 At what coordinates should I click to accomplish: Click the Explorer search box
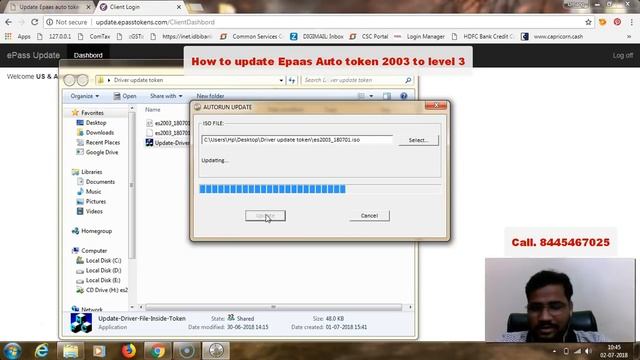(x=357, y=80)
